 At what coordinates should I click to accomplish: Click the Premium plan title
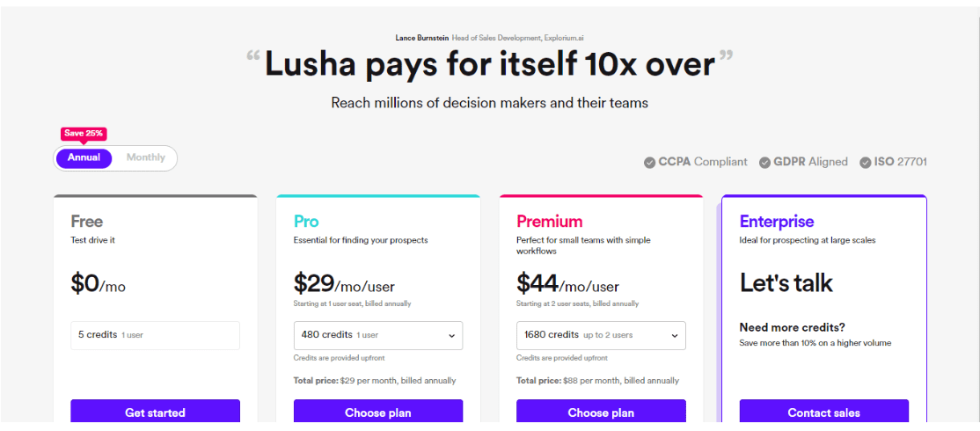coord(549,222)
